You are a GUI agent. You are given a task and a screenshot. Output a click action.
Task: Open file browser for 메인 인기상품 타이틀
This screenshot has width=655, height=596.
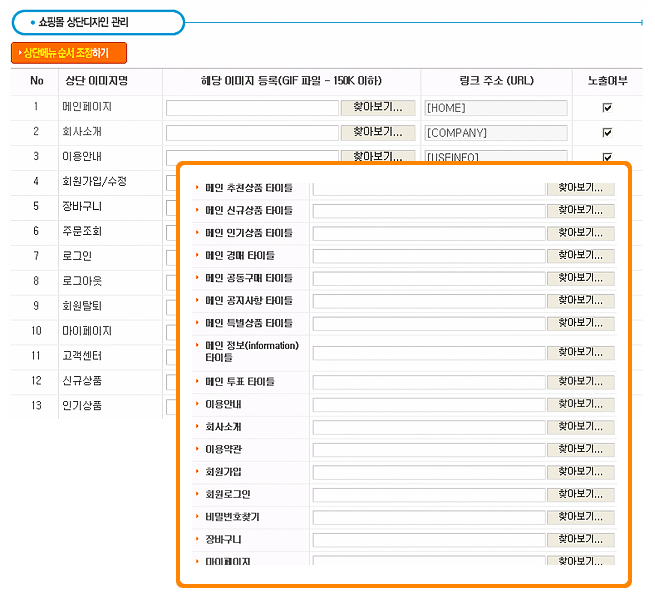(x=580, y=233)
